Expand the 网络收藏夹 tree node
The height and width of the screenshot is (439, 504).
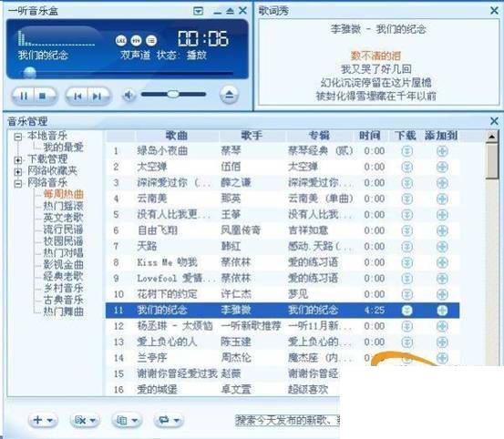18,171
